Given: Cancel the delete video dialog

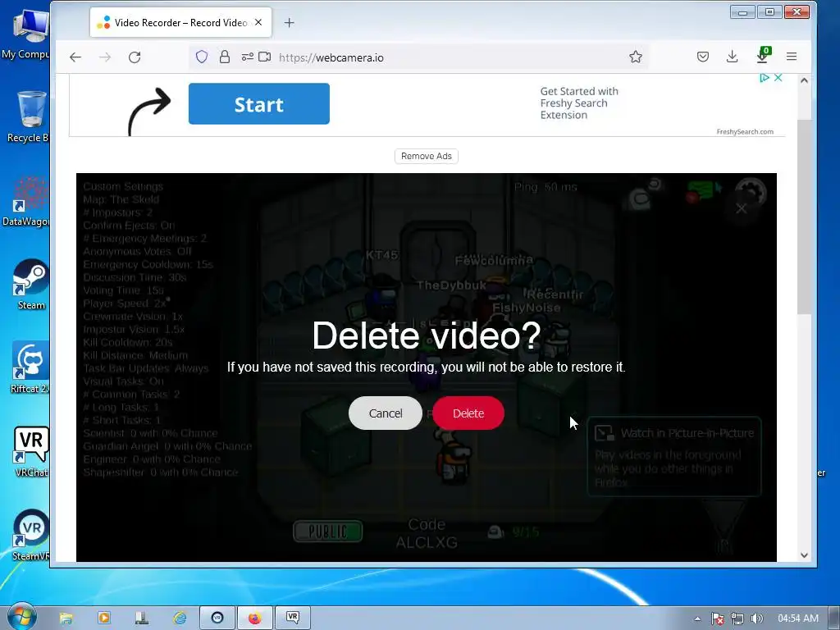Looking at the screenshot, I should tap(386, 413).
